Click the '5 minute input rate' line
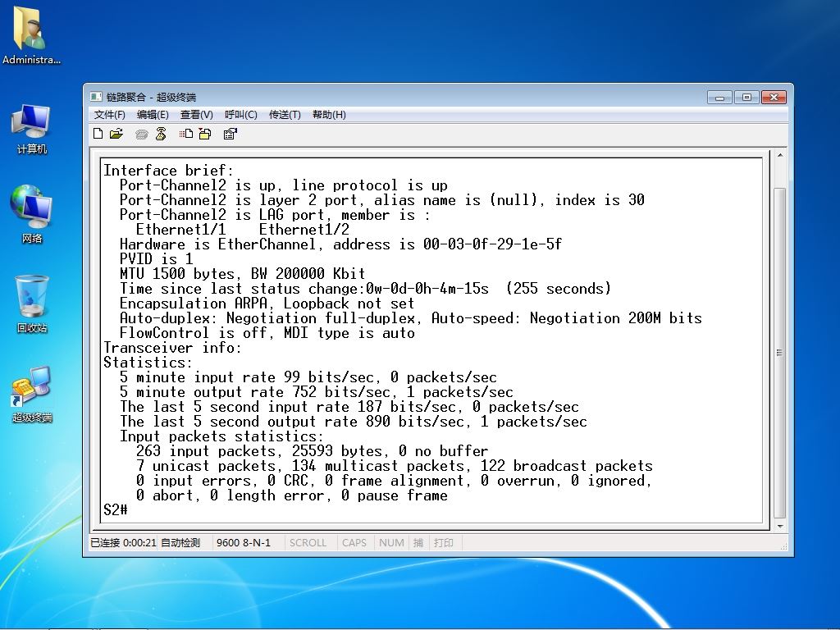This screenshot has height=630, width=840. [308, 377]
